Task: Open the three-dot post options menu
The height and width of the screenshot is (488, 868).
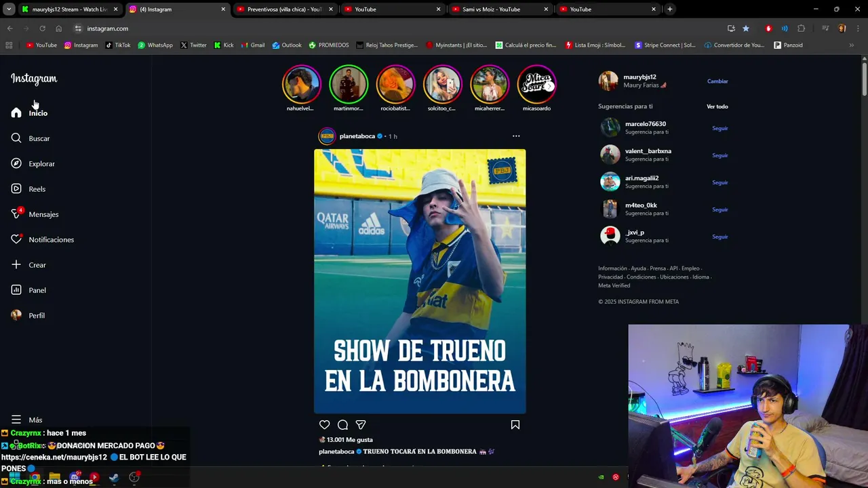Action: click(516, 136)
